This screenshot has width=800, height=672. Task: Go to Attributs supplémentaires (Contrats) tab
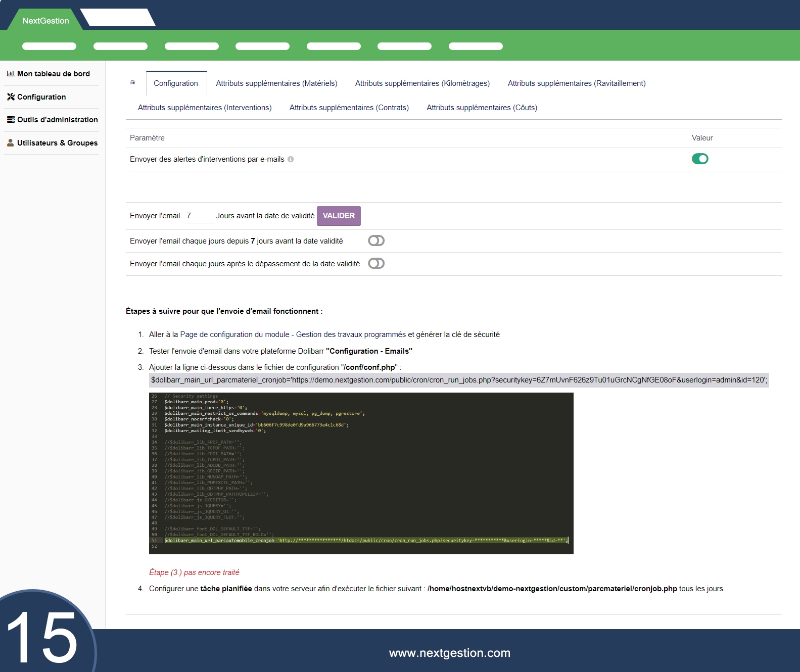click(349, 108)
